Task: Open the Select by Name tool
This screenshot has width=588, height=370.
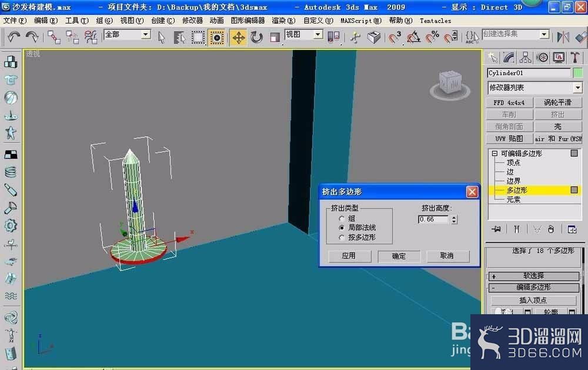Action: tap(179, 38)
